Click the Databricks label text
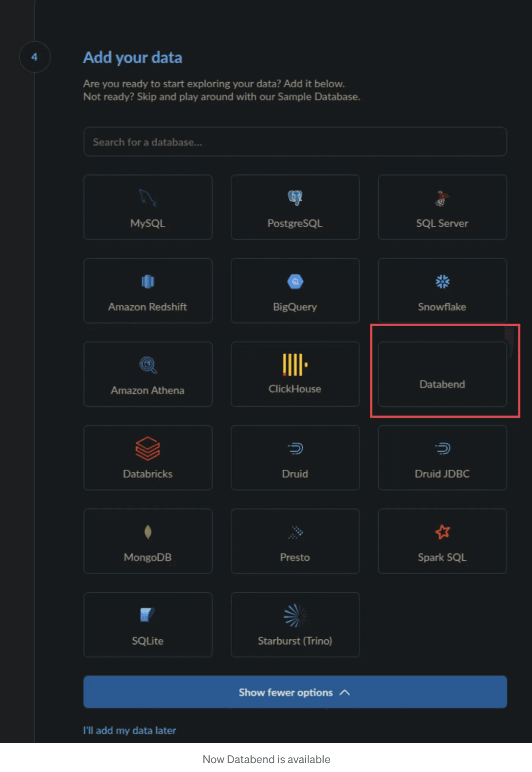The width and height of the screenshot is (532, 772). [x=147, y=474]
